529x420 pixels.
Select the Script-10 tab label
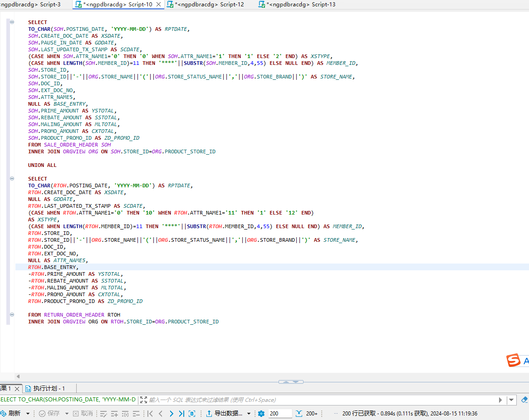pyautogui.click(x=118, y=5)
